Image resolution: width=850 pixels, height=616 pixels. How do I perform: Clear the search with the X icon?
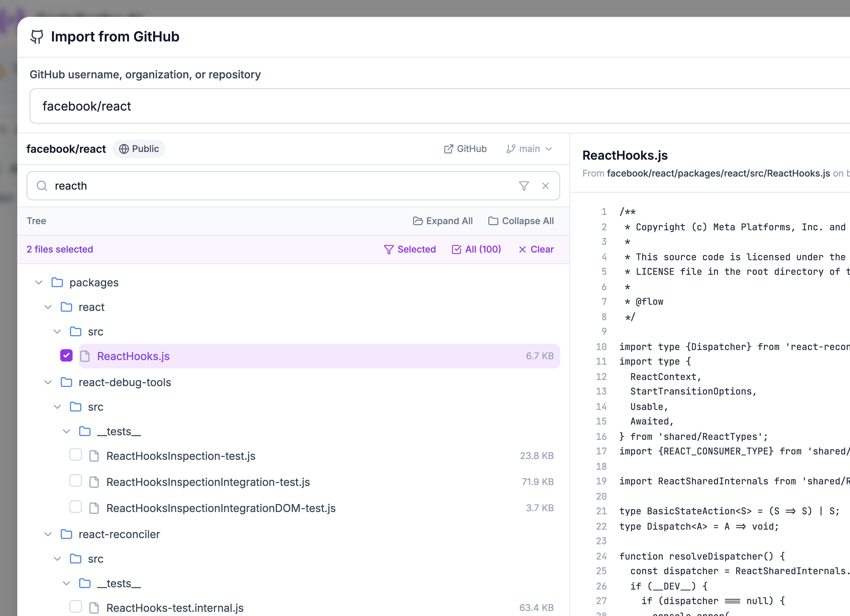[x=545, y=186]
